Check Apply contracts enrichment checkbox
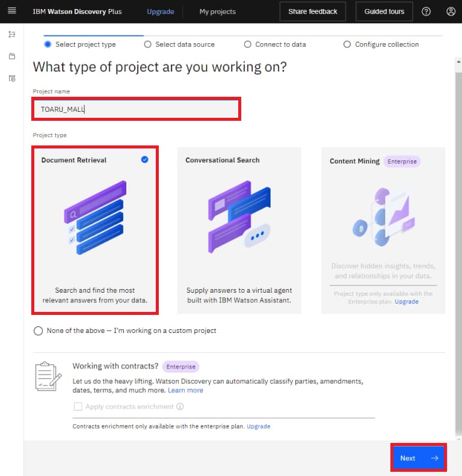Screen dimensions: 462x476 point(78,406)
